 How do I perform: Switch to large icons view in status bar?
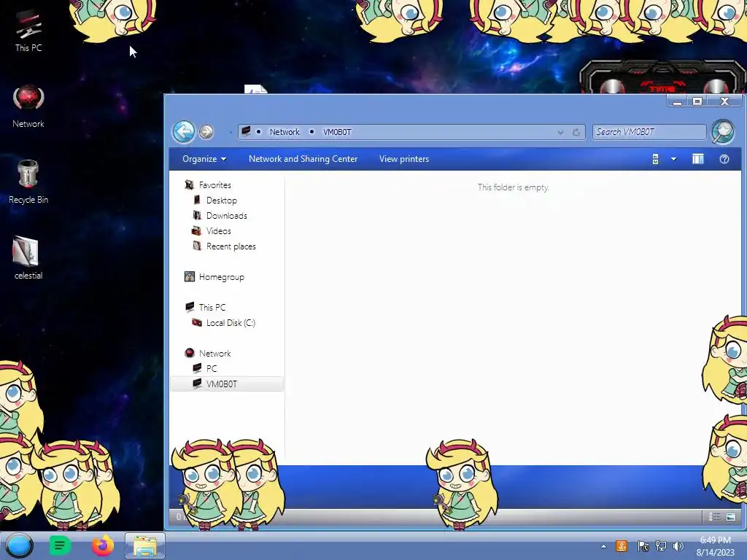point(731,517)
